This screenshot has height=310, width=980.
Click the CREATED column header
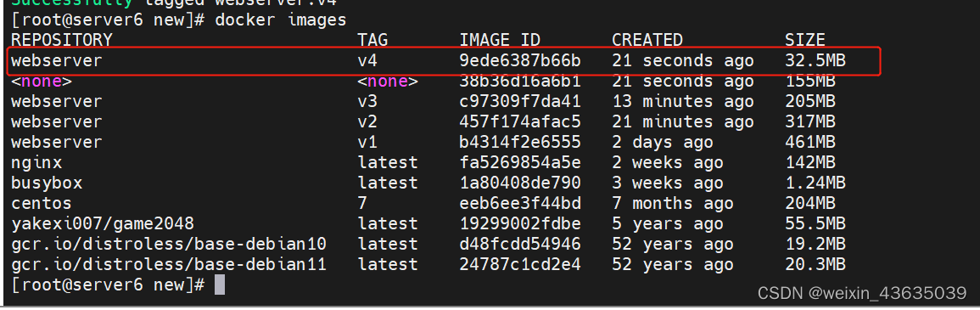tap(647, 41)
